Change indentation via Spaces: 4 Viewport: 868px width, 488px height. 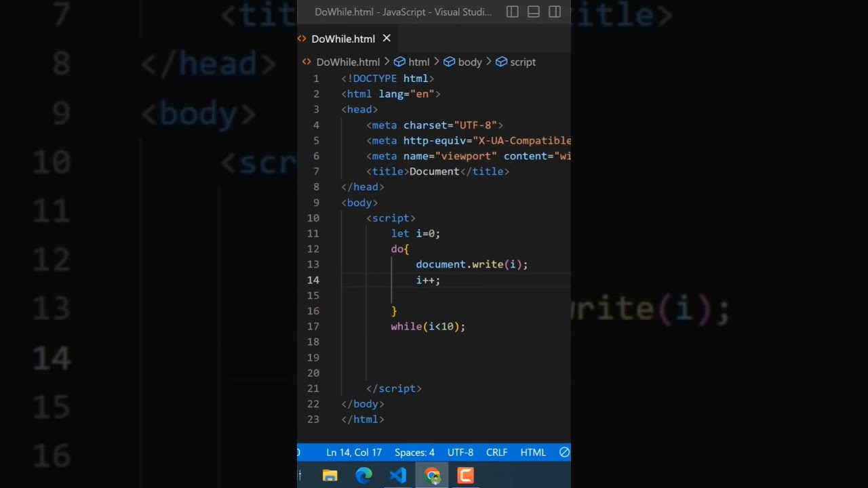point(414,452)
